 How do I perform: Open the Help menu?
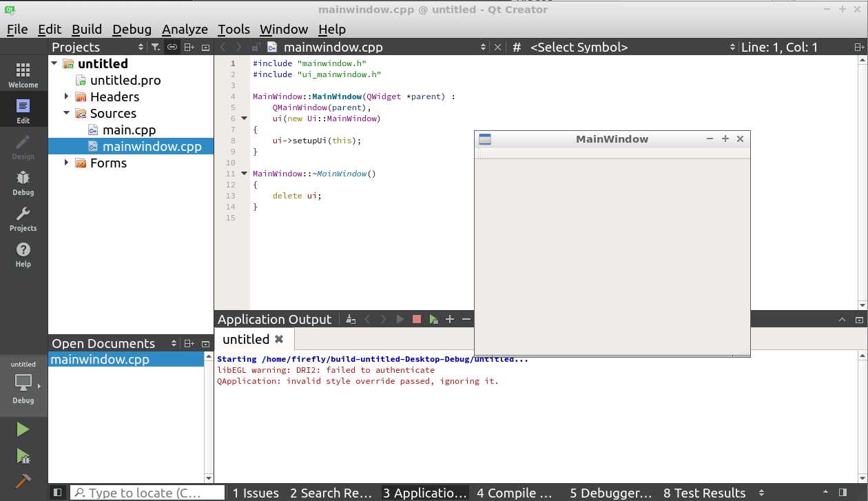coord(332,29)
